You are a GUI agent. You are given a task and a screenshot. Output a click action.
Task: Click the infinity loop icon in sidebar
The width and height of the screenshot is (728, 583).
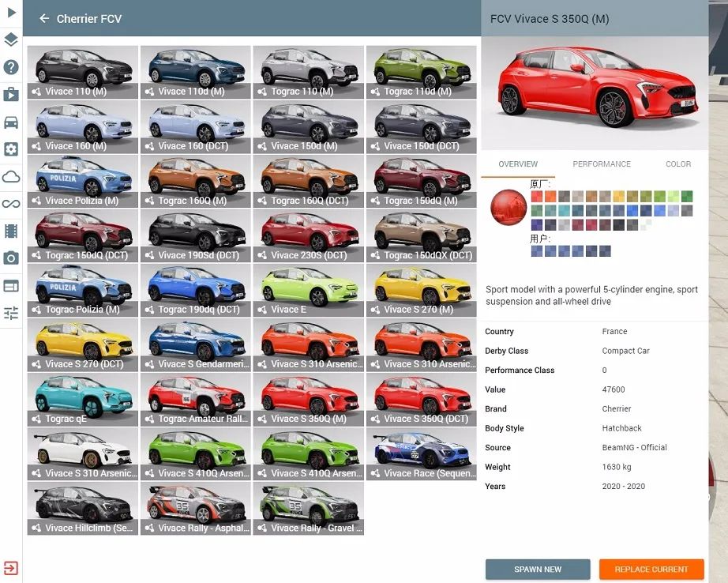coord(11,204)
